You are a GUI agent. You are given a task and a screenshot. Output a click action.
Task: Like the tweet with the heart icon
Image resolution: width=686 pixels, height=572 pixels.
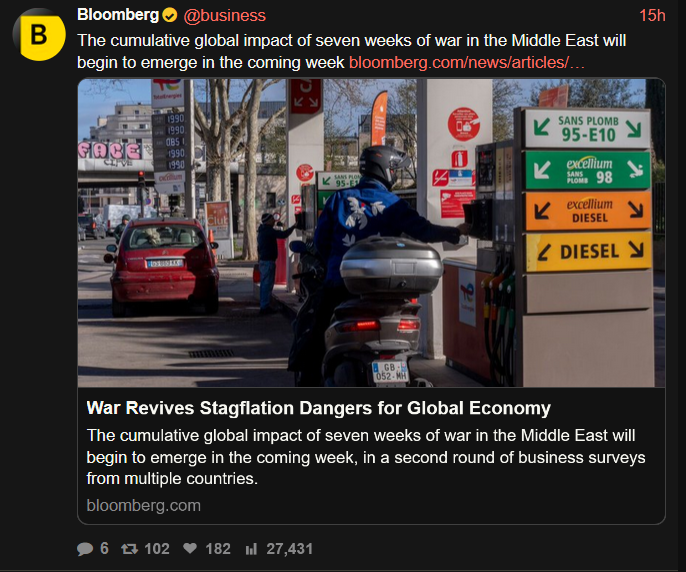coord(190,548)
